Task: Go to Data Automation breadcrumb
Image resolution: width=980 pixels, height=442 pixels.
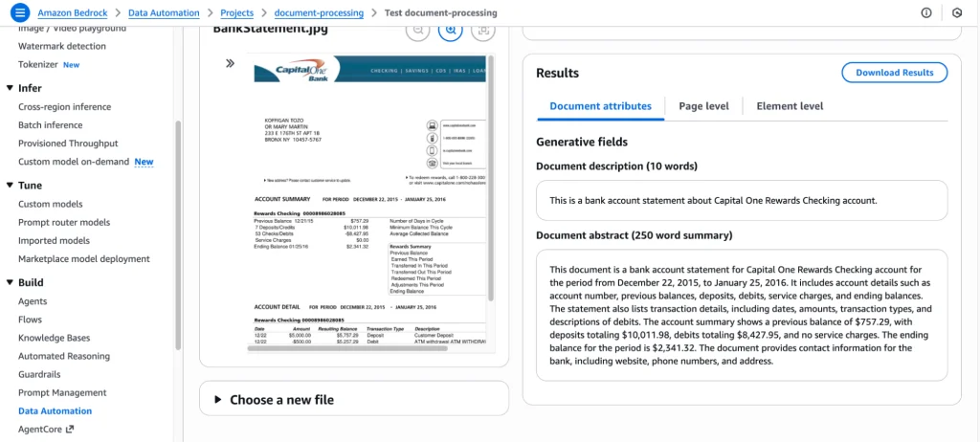Action: point(164,12)
